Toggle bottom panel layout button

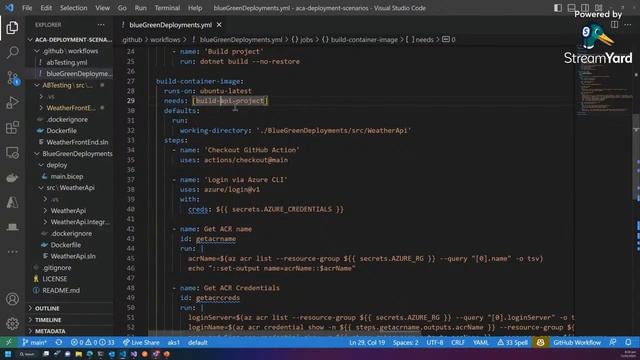pyautogui.click(x=571, y=8)
